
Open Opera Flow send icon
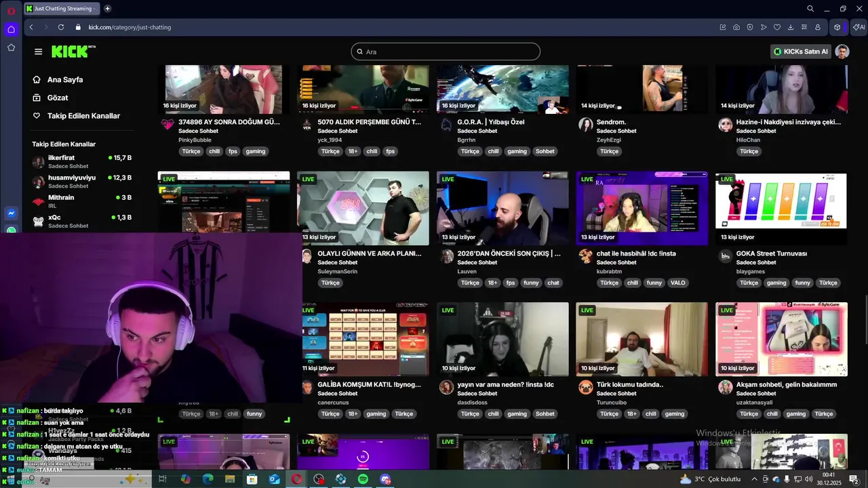[x=764, y=27]
